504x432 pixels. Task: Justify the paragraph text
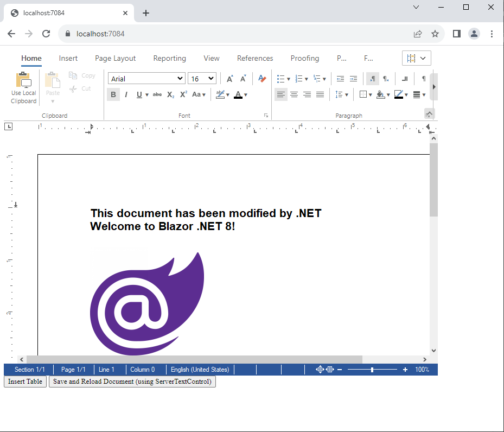(320, 94)
